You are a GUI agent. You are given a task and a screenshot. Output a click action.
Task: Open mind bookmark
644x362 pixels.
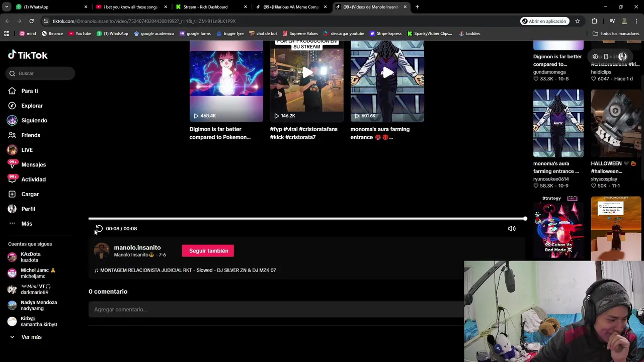click(x=28, y=34)
